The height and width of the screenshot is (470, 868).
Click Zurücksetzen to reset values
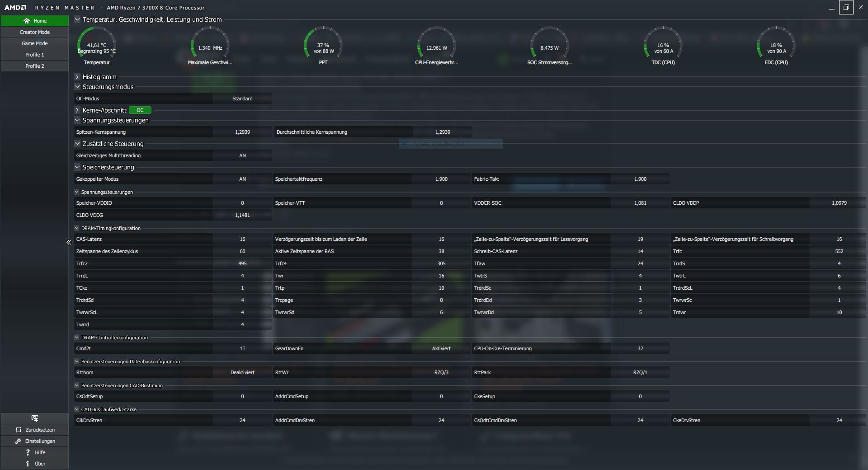[35, 430]
